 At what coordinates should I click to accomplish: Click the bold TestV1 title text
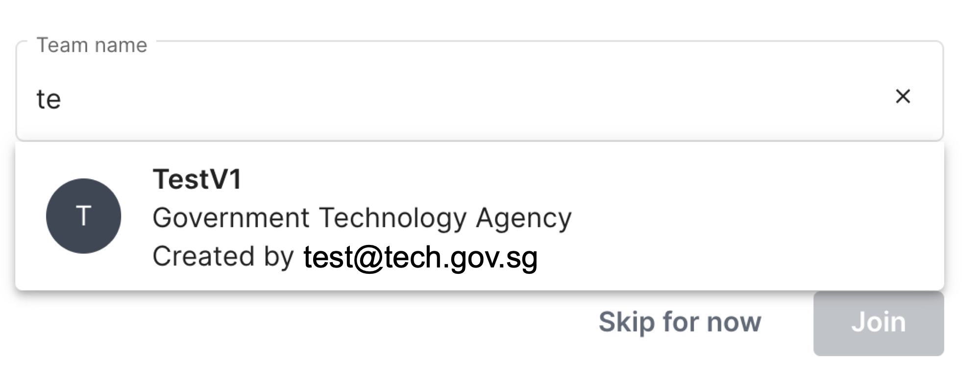(197, 179)
